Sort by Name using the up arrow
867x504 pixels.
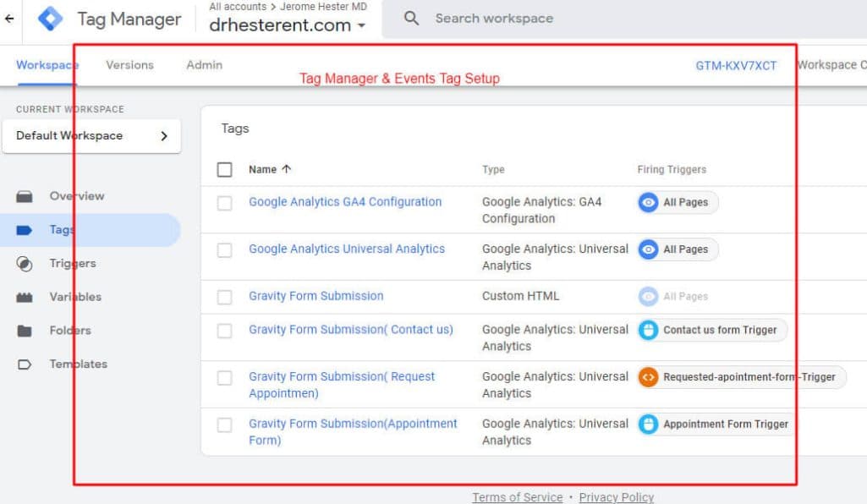tap(286, 169)
